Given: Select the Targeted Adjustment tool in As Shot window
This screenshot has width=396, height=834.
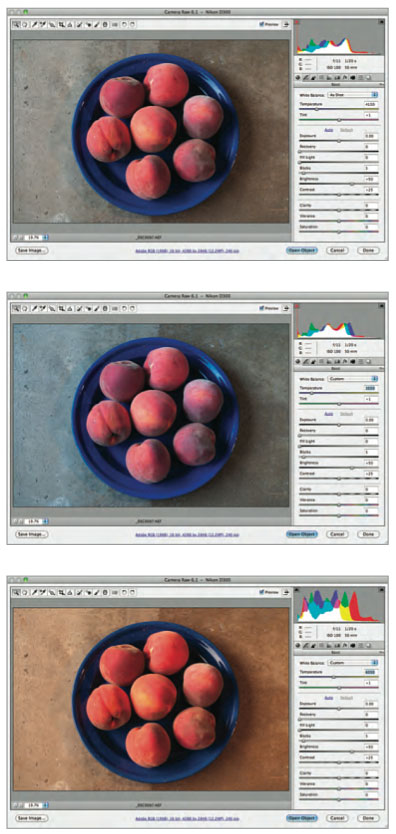Looking at the screenshot, I should 52,24.
